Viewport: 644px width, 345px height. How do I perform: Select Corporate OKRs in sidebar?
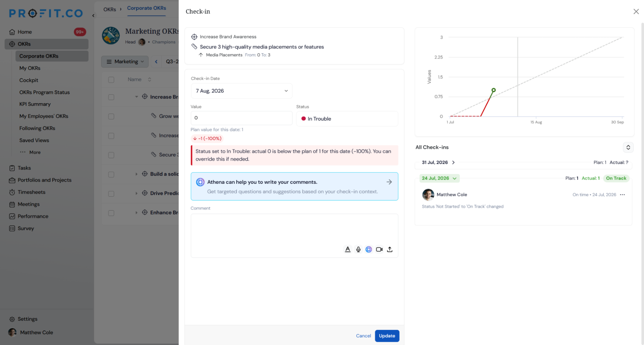52,56
